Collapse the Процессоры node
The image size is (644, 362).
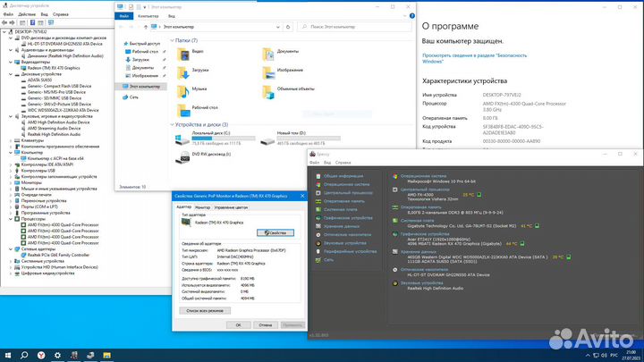pos(11,219)
